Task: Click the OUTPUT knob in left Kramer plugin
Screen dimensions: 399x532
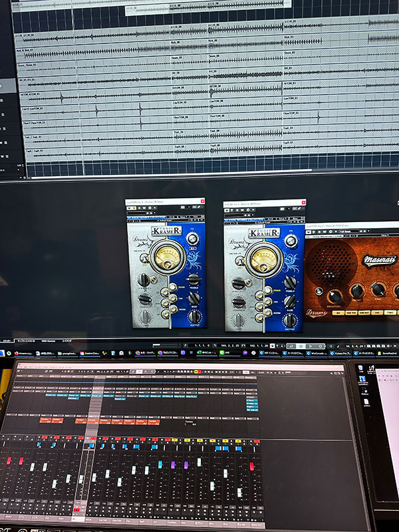Action: (x=194, y=317)
